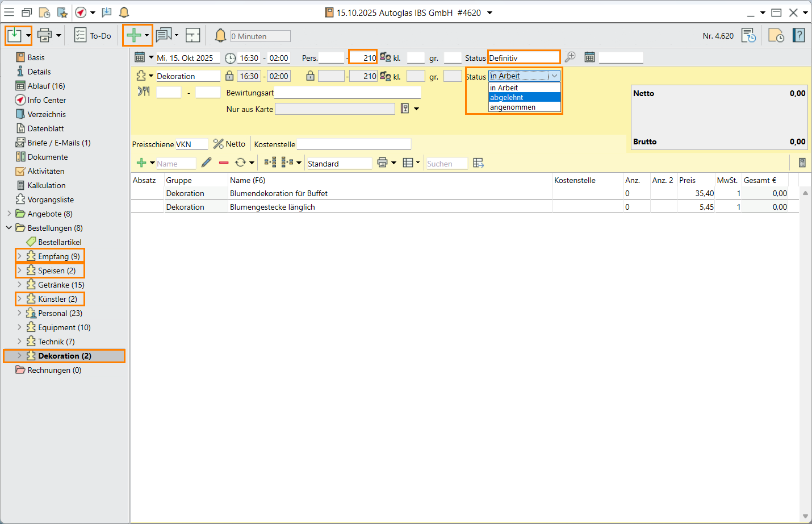Click the magnifier icon next to Definitiv status

(570, 57)
